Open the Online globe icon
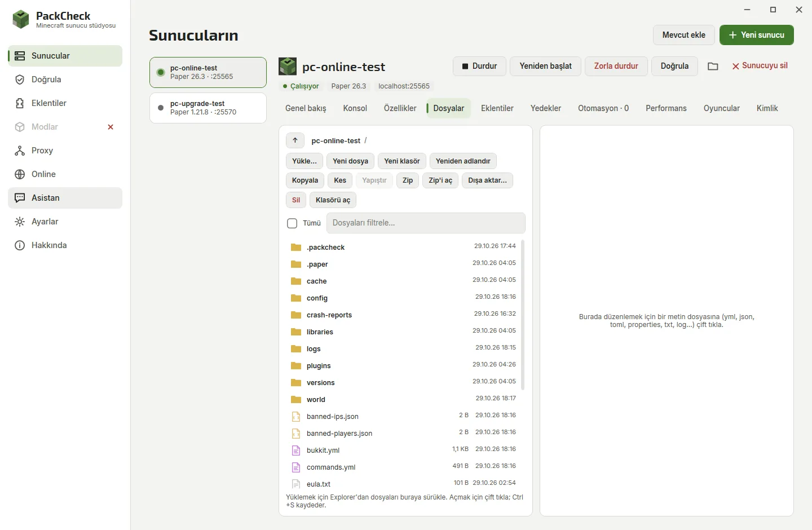This screenshot has height=530, width=812. click(x=20, y=174)
